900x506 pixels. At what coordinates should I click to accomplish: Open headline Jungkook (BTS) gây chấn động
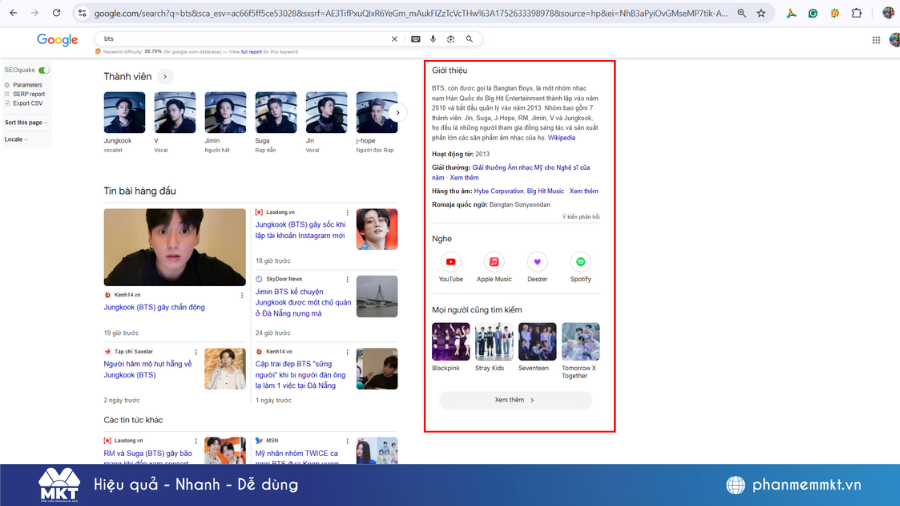154,308
